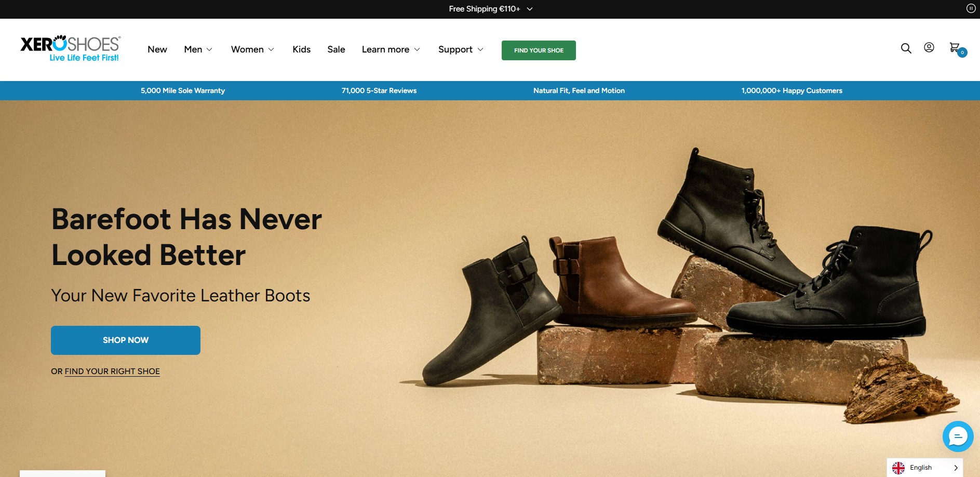
Task: Expand the Learn more menu
Action: click(391, 49)
